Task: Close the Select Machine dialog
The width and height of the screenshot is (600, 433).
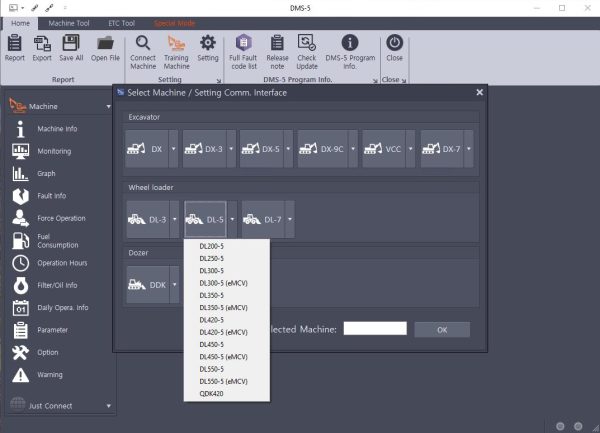Action: point(479,93)
